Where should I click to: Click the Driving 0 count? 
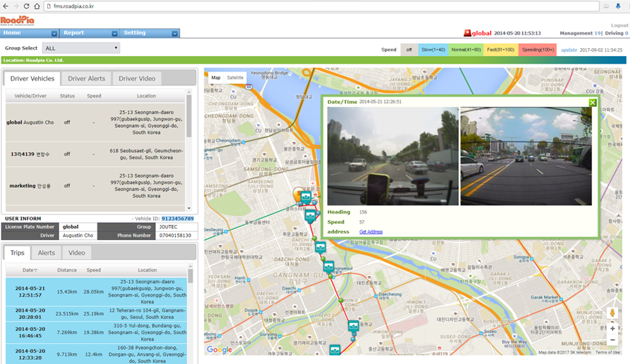tap(617, 33)
